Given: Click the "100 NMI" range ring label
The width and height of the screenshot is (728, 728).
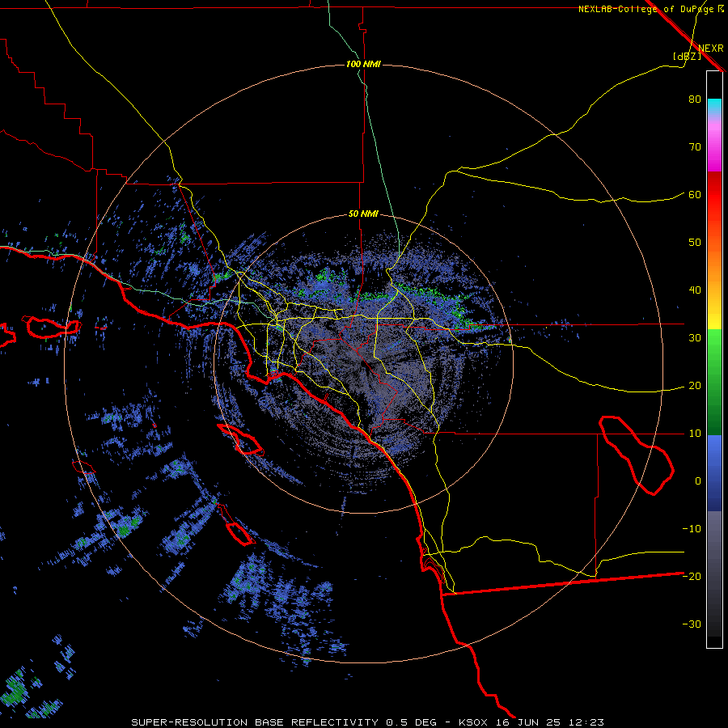Looking at the screenshot, I should pyautogui.click(x=363, y=64).
